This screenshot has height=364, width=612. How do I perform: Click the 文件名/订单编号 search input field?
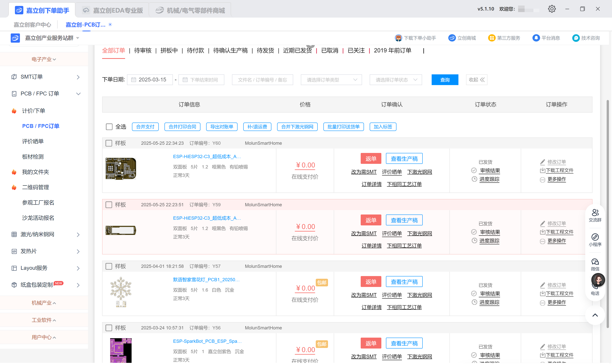point(262,80)
